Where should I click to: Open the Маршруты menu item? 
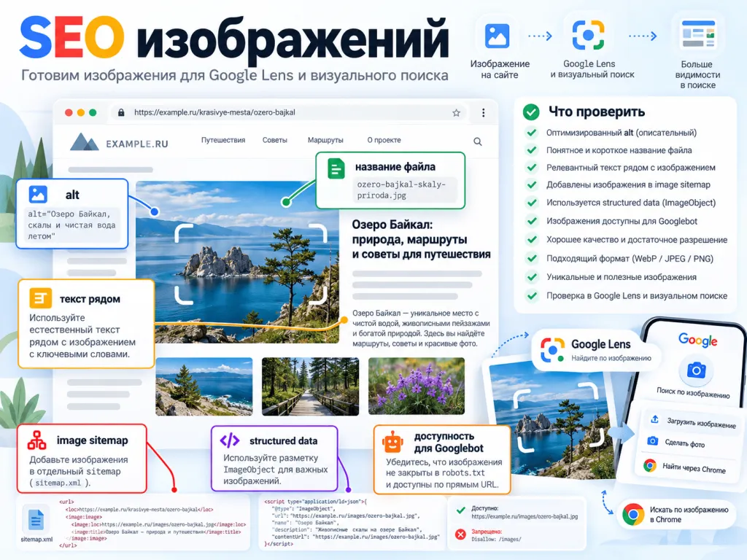325,140
